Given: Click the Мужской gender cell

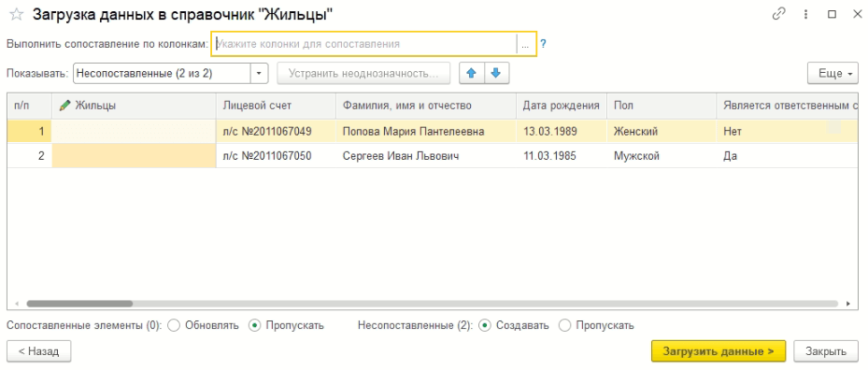Looking at the screenshot, I should point(662,156).
